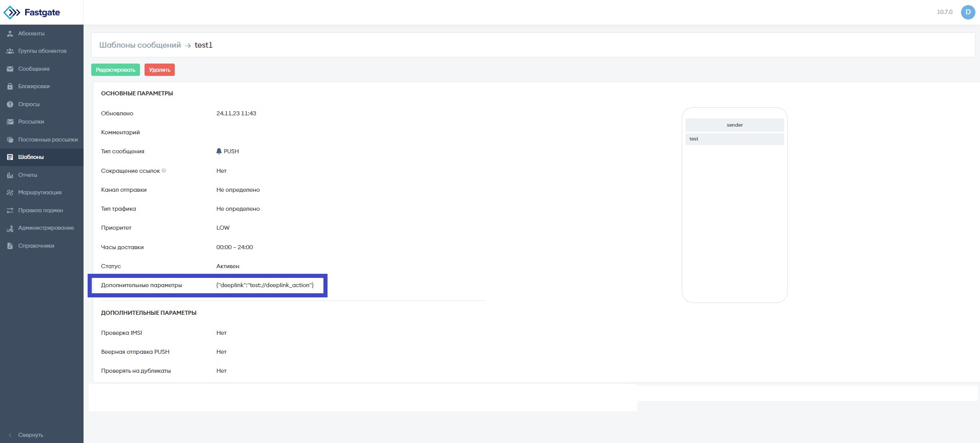This screenshot has width=980, height=443.
Task: Click the Группы абонентов group icon
Action: [x=10, y=51]
